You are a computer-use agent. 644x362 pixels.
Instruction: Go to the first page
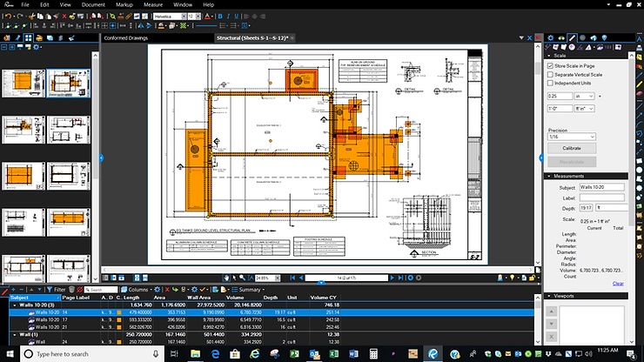pos(292,278)
